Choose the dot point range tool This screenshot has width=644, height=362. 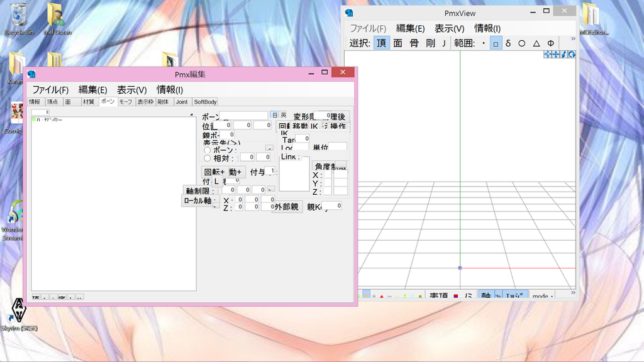[x=484, y=43]
